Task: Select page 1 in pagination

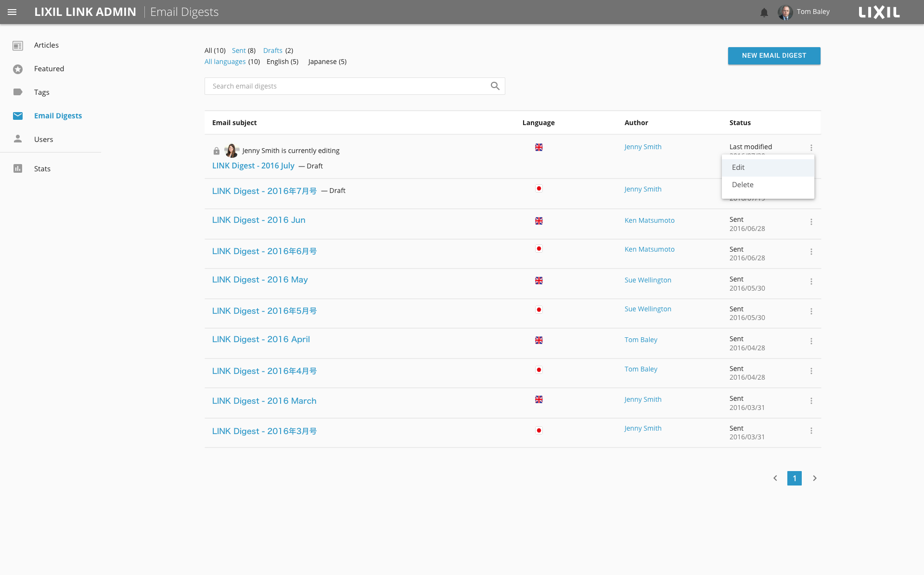Action: coord(795,478)
